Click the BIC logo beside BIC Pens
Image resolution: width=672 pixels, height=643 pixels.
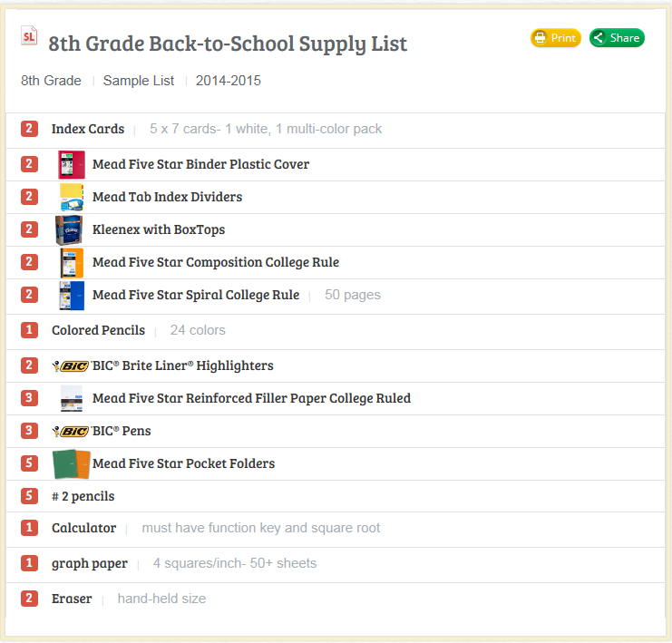click(x=71, y=432)
